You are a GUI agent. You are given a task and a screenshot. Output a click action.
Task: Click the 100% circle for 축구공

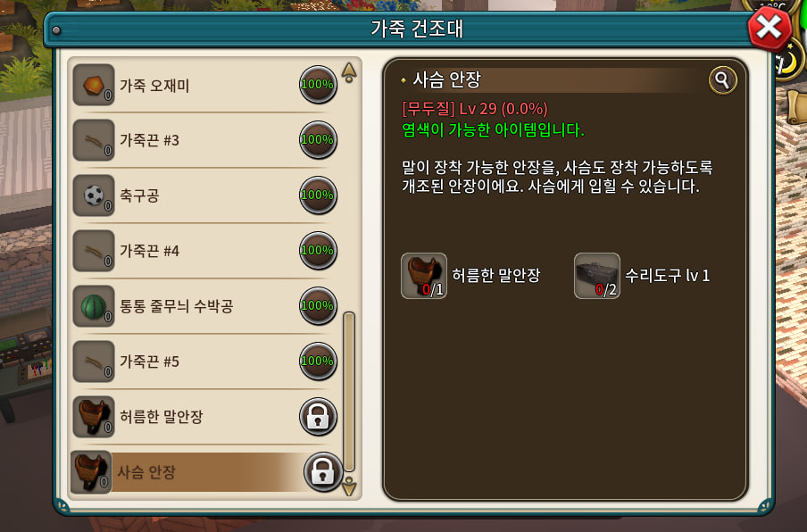[x=318, y=195]
